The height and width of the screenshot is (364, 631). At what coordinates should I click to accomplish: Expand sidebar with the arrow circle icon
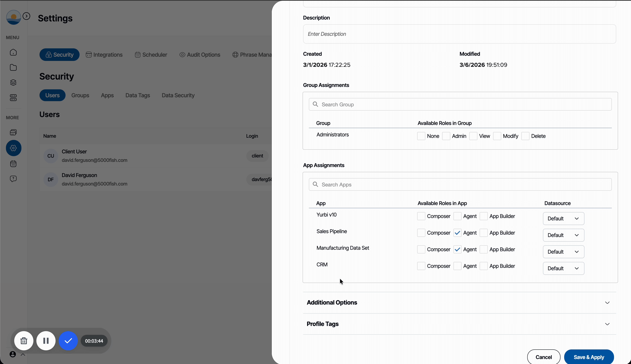click(27, 16)
